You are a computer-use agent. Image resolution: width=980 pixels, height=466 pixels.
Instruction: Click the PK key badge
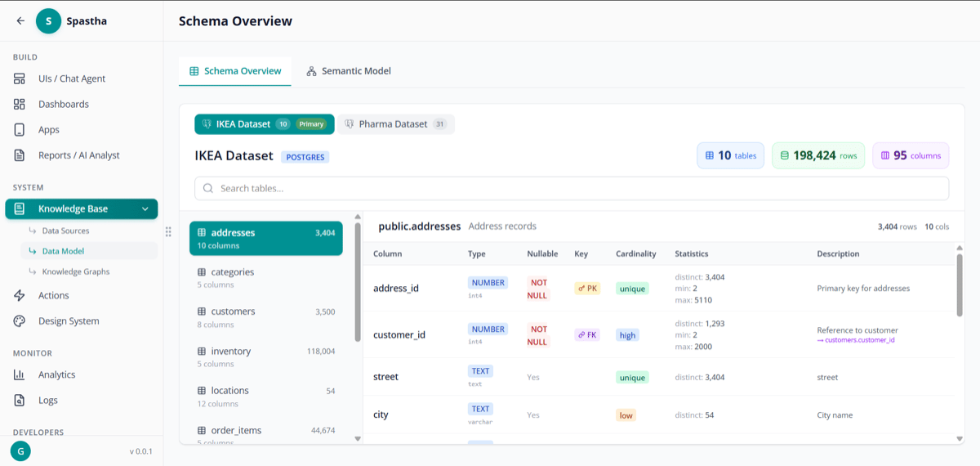click(587, 289)
